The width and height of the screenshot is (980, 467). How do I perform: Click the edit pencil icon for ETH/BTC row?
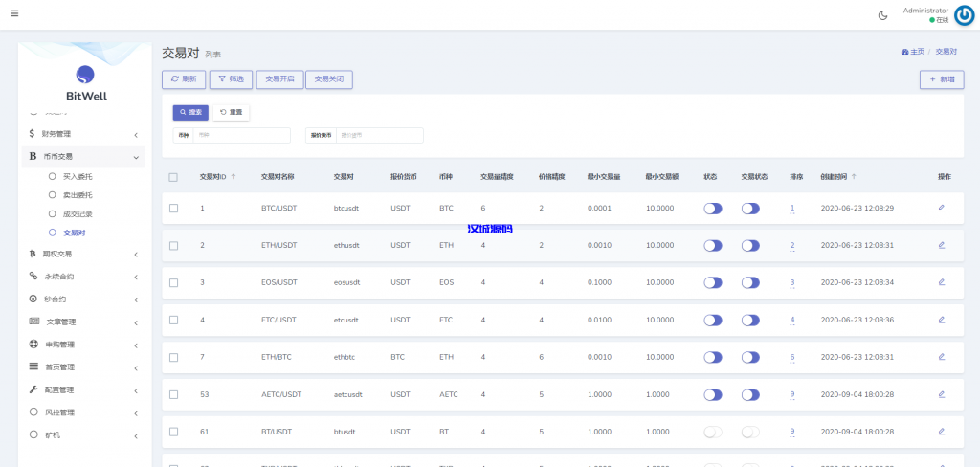click(x=942, y=357)
